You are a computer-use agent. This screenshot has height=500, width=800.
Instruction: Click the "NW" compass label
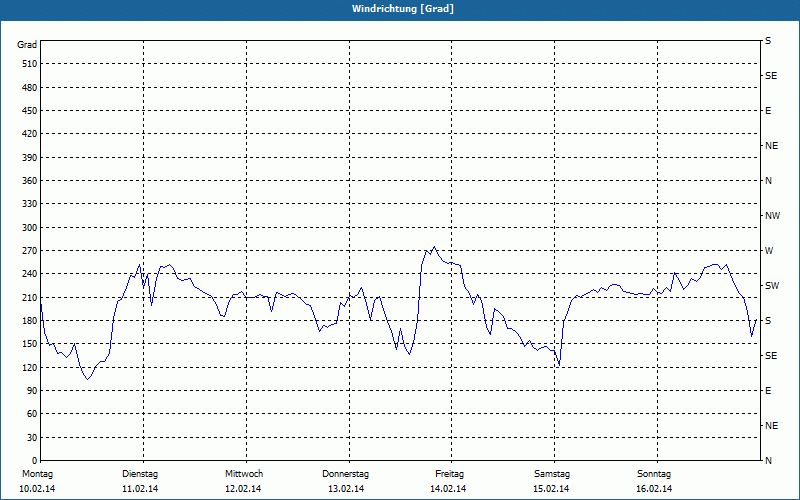[x=772, y=216]
